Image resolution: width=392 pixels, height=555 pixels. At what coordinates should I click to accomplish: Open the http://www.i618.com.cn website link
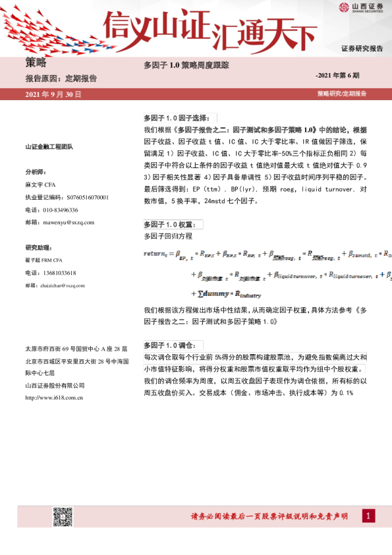[x=54, y=398]
